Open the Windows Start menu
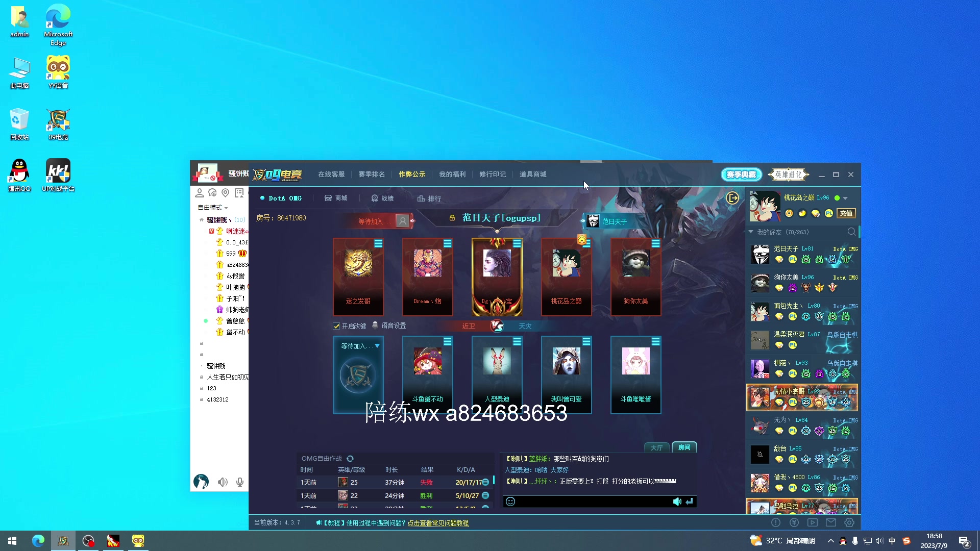 point(12,541)
